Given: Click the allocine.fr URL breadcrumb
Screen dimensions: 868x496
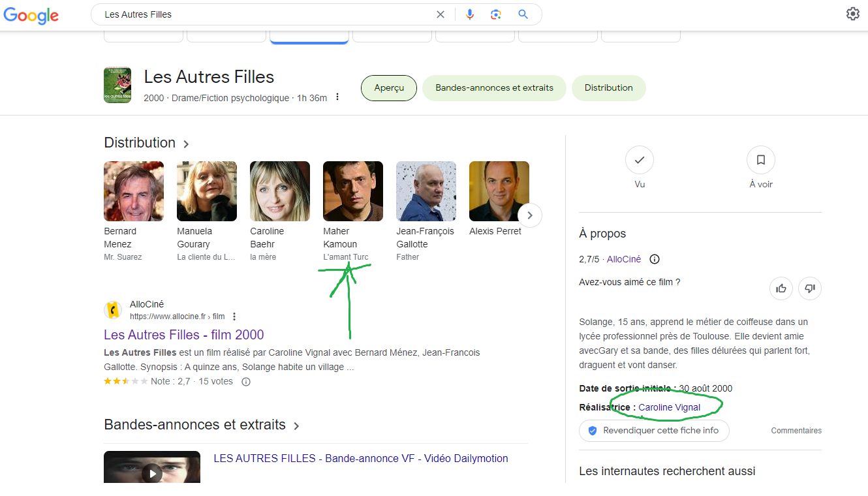Looking at the screenshot, I should pyautogui.click(x=177, y=317).
